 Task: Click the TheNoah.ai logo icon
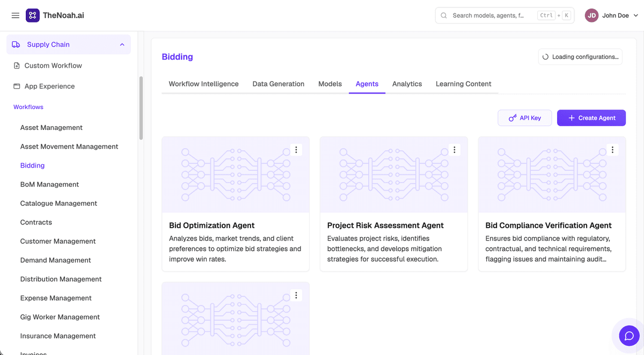tap(33, 16)
